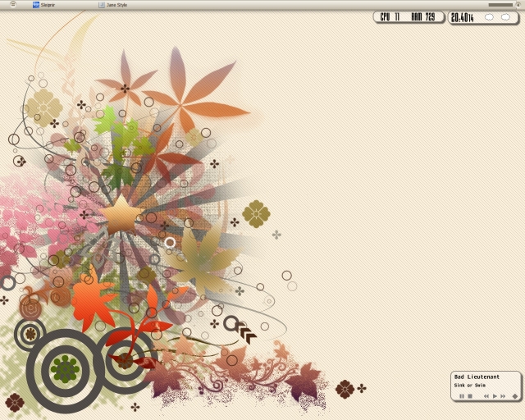Click the Bad Lieutenant artist name
525x420 pixels.
477,377
